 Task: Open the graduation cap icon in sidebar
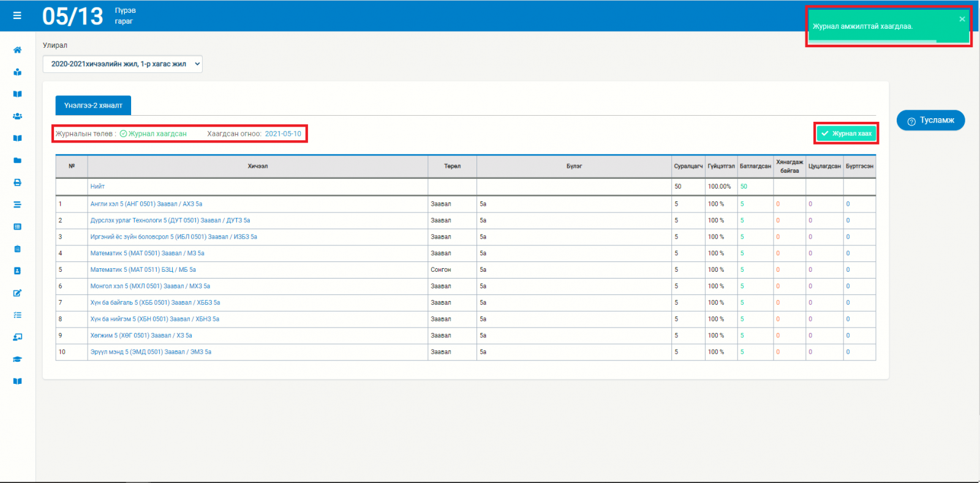[17, 359]
